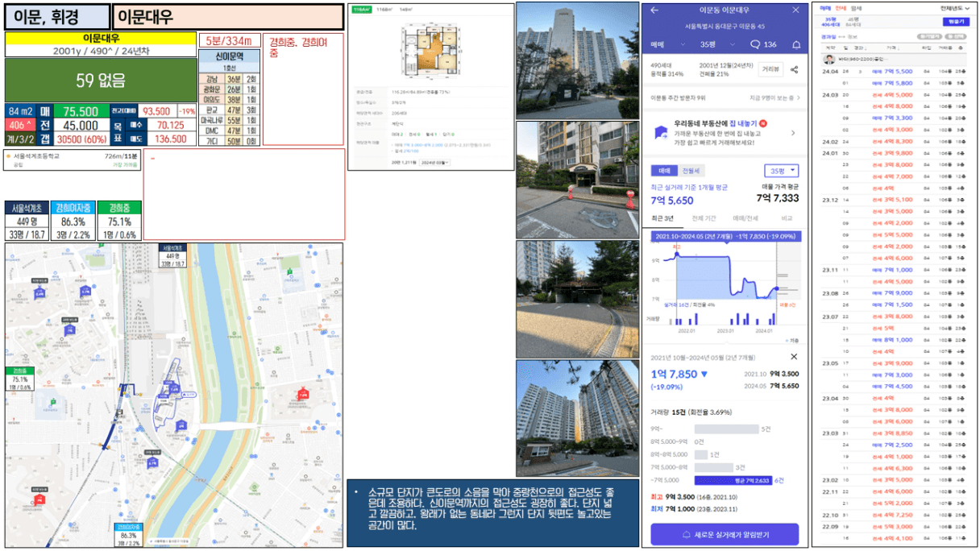980x551 pixels.
Task: Click bottom apartment complex photo
Action: 576,417
